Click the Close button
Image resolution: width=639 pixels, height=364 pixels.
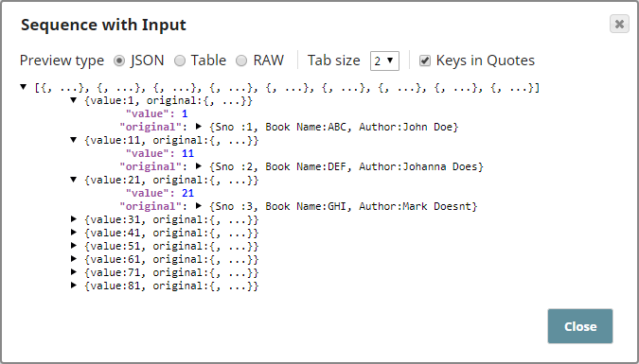580,326
